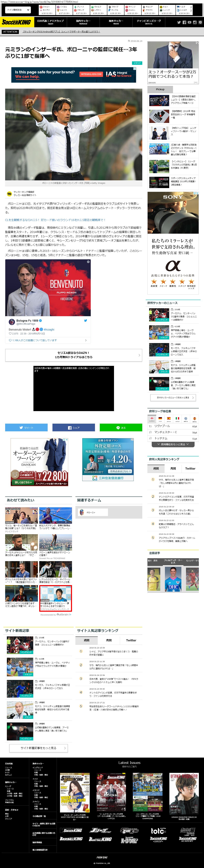Viewport: 204px width, 868px height.
Task: Select Italy flag in league standings
Action: click(177, 419)
